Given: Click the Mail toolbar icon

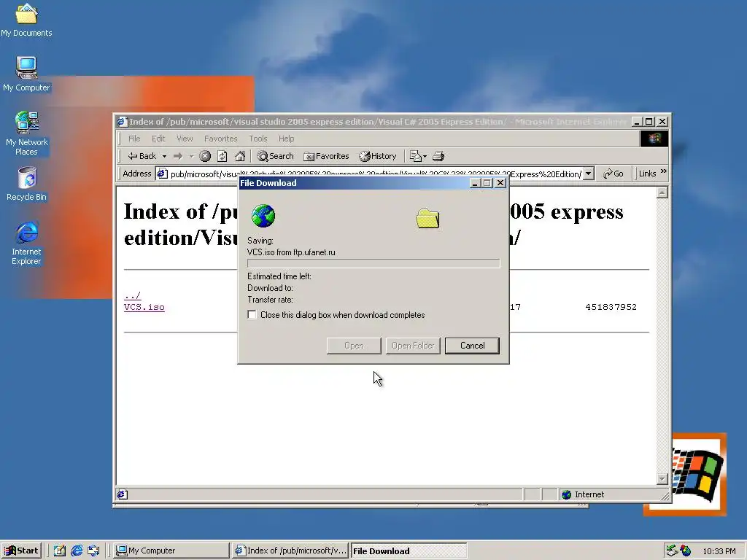Looking at the screenshot, I should pyautogui.click(x=418, y=156).
